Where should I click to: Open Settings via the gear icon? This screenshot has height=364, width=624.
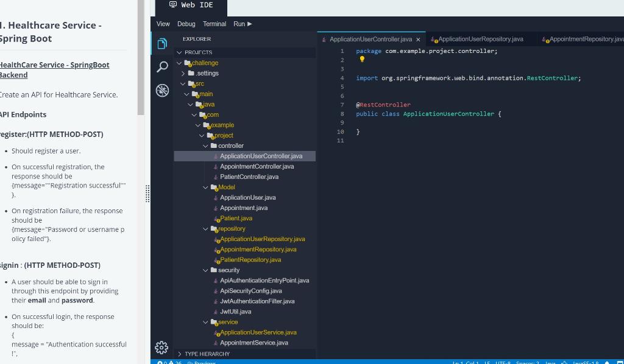point(161,347)
